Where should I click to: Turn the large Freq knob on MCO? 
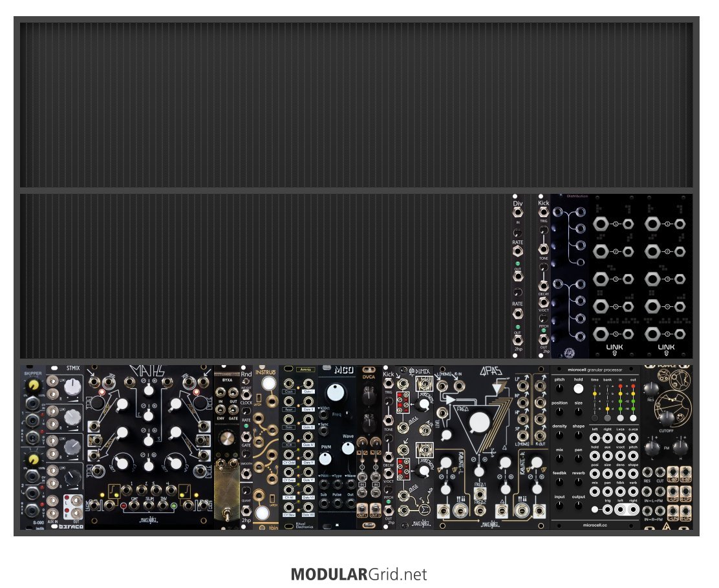[335, 393]
